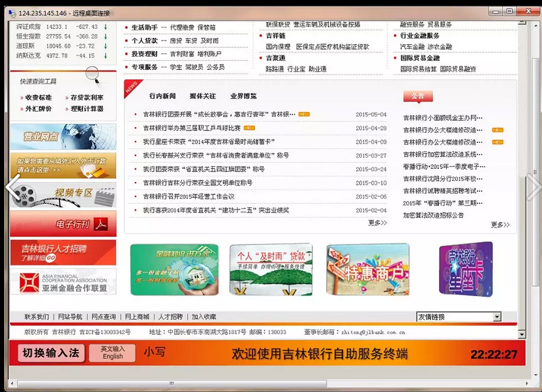Open news 吉林银行吉林分行荣获全国文明单位称号

click(198, 183)
